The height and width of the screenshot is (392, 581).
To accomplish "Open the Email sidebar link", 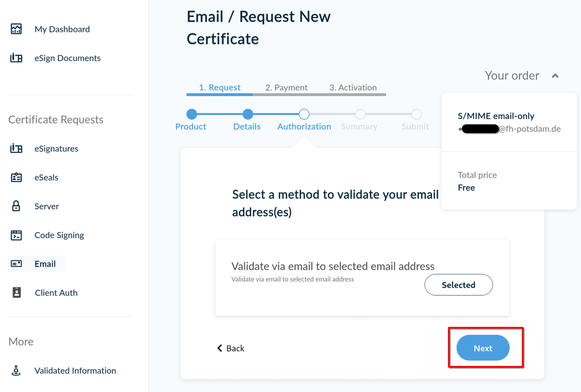I will click(45, 264).
